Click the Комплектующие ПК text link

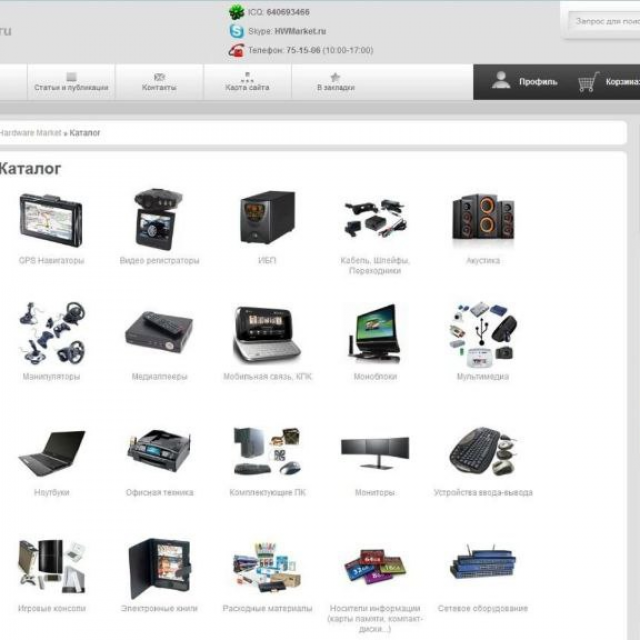click(267, 492)
